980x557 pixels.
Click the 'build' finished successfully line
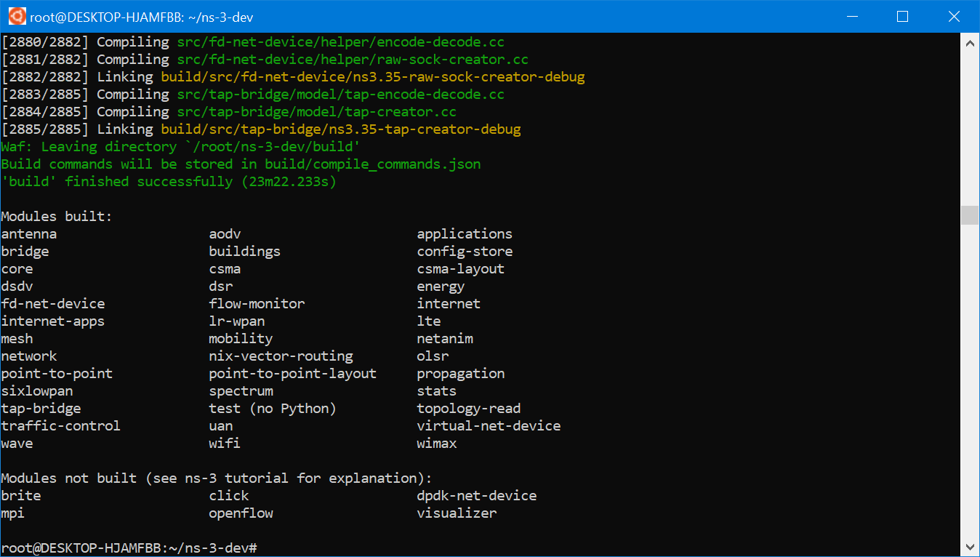point(169,182)
